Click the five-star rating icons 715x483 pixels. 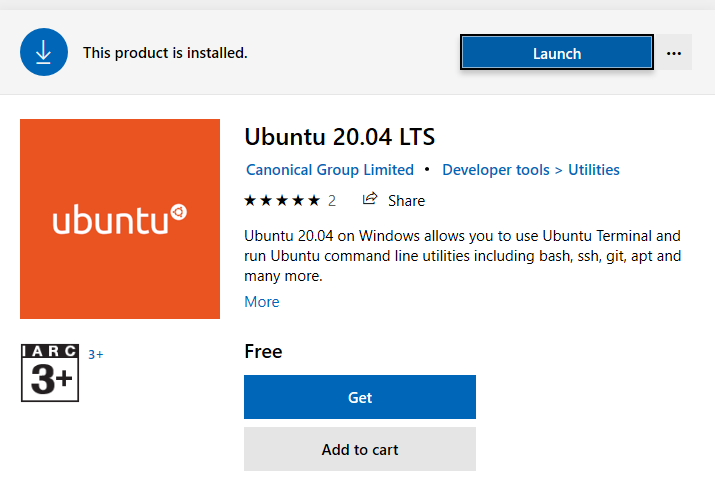coord(282,200)
